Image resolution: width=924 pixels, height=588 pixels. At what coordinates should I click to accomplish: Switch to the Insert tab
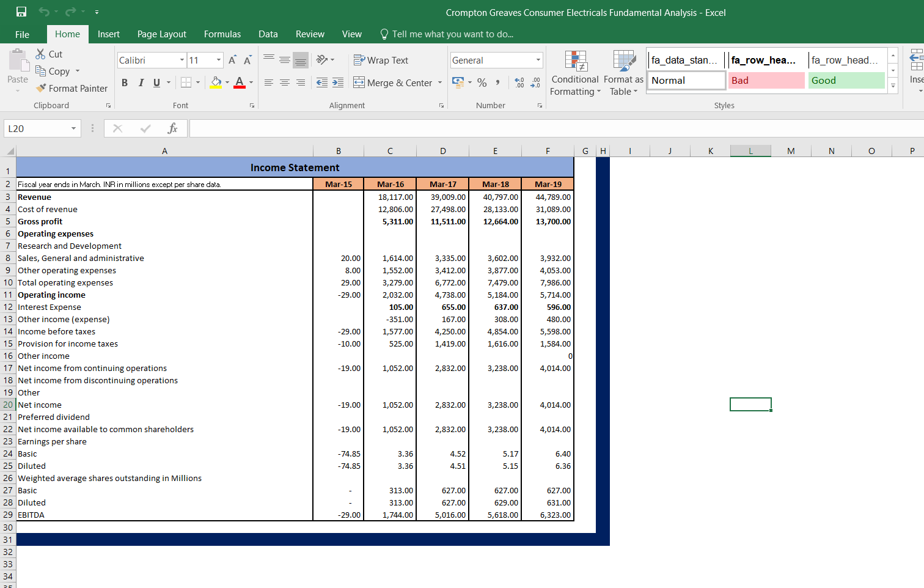(x=109, y=34)
